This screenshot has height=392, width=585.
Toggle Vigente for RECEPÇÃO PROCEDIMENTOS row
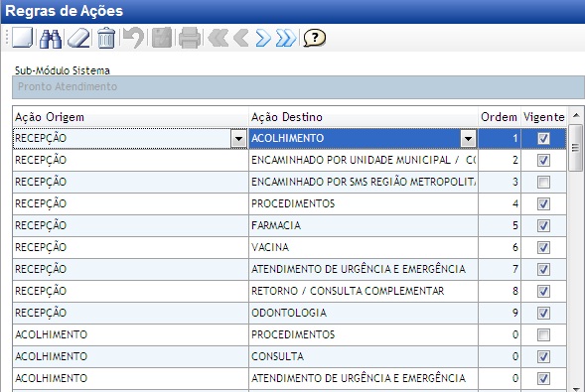coord(543,203)
